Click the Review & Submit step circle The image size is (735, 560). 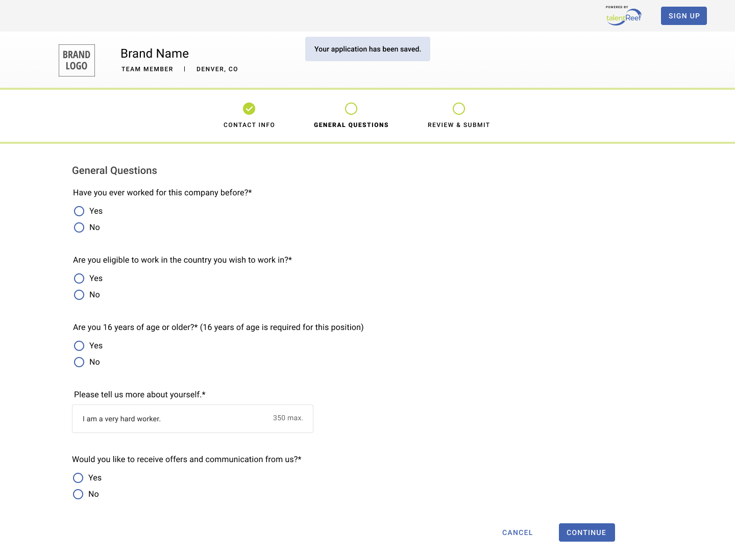pyautogui.click(x=458, y=109)
